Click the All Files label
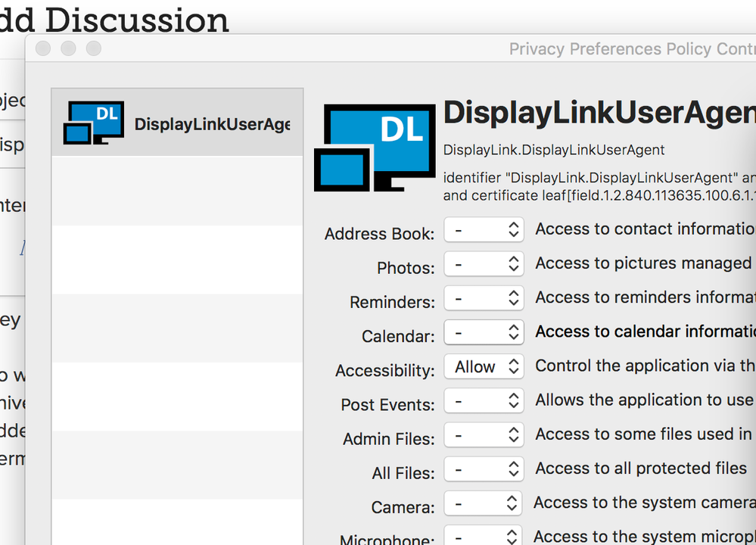Viewport: 756px width, 545px height. pos(403,473)
